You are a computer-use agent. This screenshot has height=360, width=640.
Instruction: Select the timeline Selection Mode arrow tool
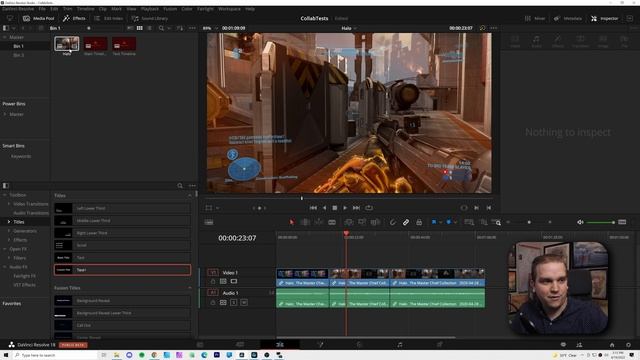click(x=291, y=222)
